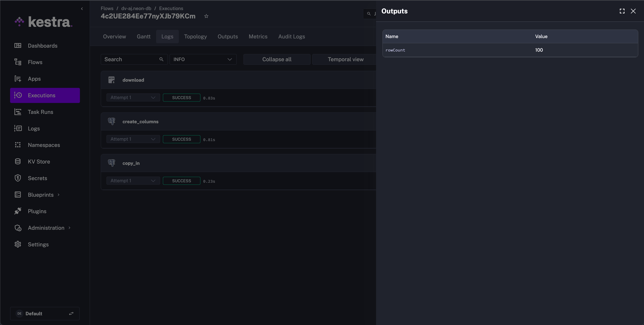644x325 pixels.
Task: Open Settings in the sidebar
Action: click(38, 244)
